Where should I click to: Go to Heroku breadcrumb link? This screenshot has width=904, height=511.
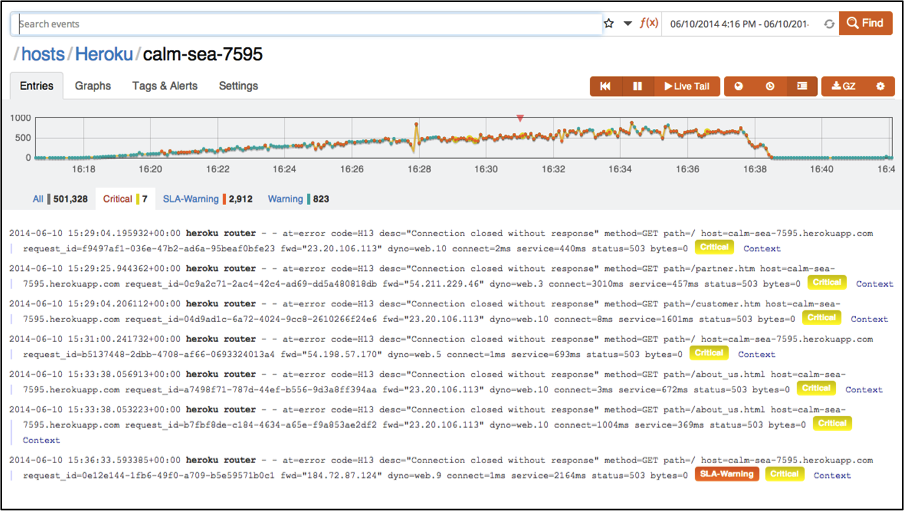[104, 54]
